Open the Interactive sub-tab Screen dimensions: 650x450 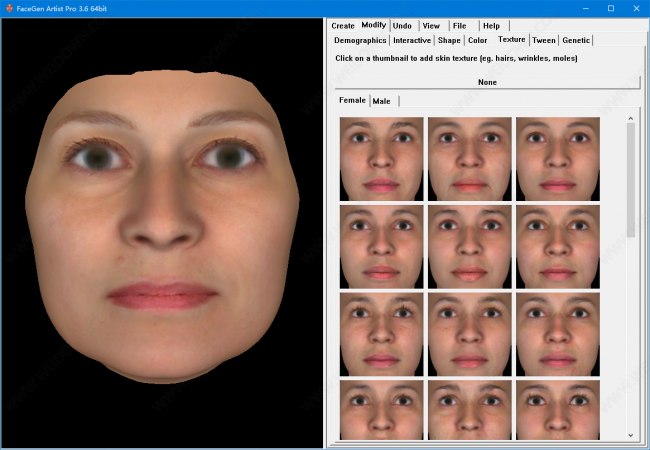412,40
